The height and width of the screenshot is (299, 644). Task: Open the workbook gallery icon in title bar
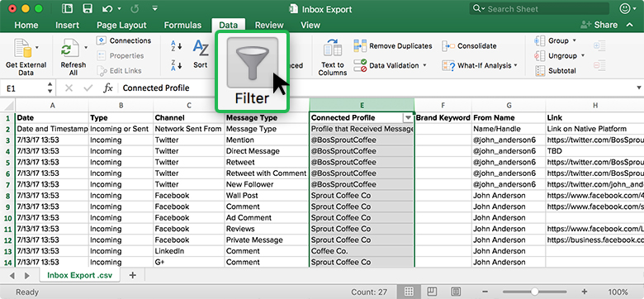(x=67, y=8)
